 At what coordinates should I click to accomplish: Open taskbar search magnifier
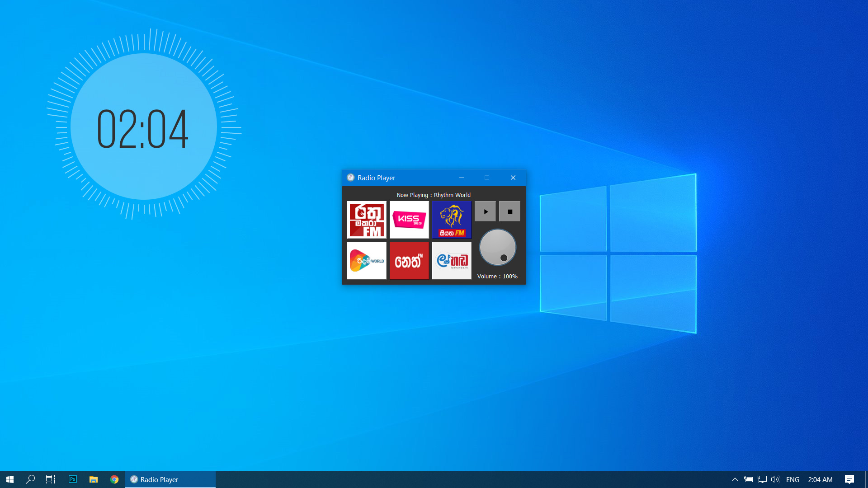[x=30, y=479]
